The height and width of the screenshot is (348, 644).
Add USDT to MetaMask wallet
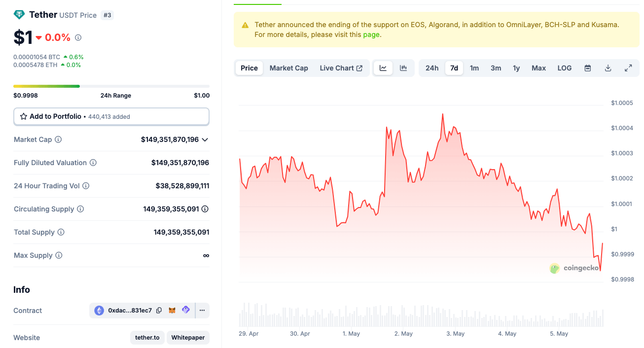172,311
